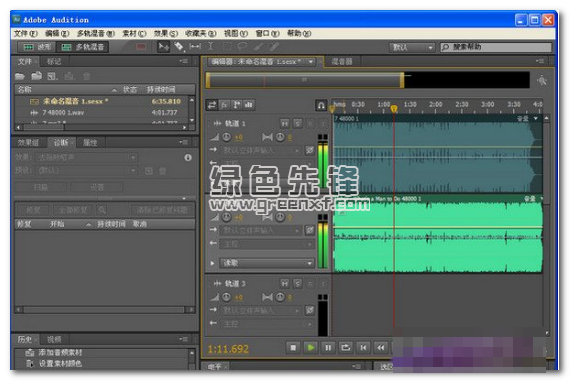Open 轨道 3 input 默认立体声输入 dropdown
This screenshot has width=570, height=381.
pyautogui.click(x=261, y=310)
